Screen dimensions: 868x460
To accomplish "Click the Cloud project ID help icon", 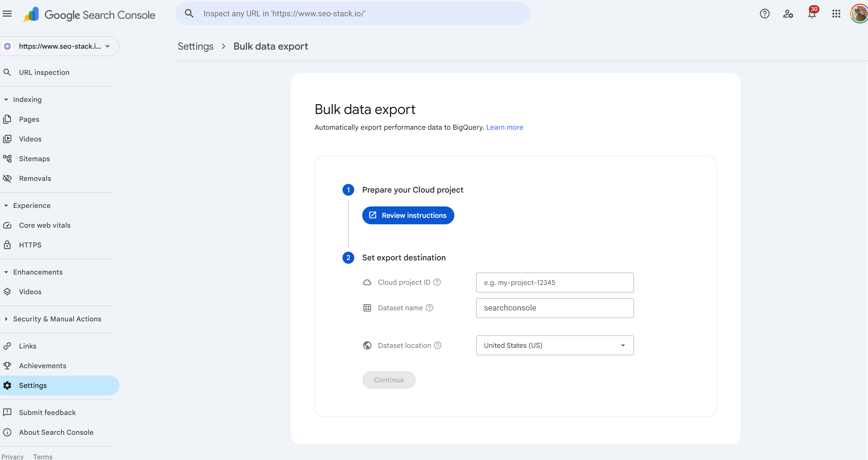I will click(x=437, y=282).
